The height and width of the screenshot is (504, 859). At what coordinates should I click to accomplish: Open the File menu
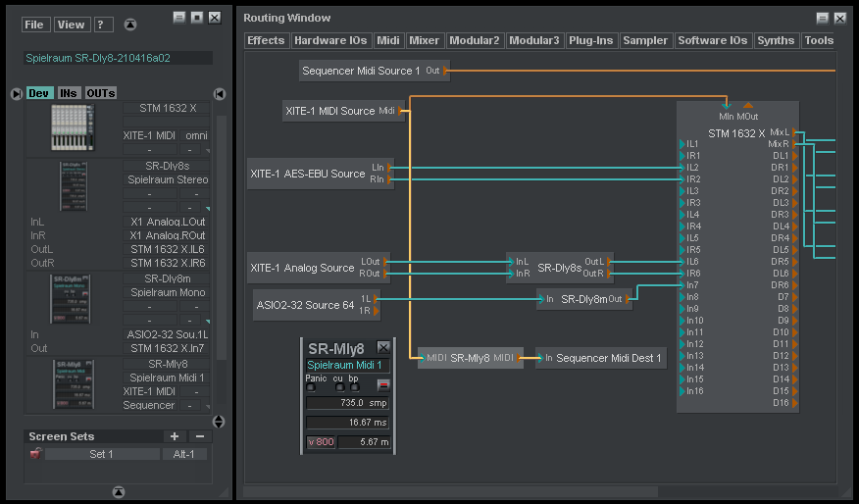34,25
